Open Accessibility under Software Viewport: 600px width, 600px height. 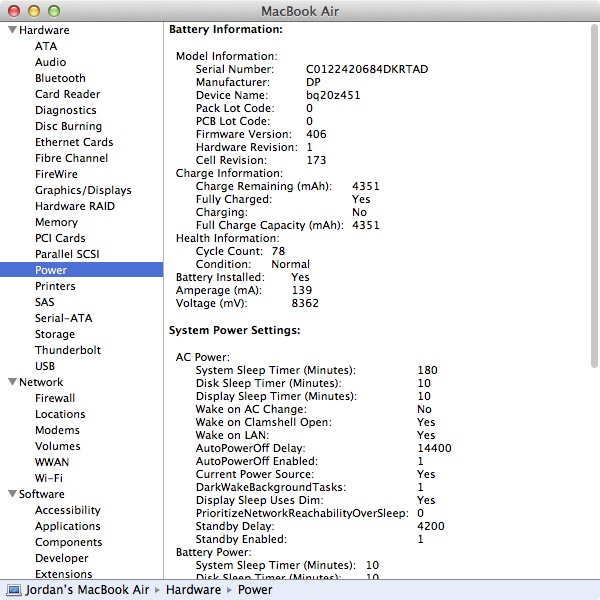click(x=68, y=510)
